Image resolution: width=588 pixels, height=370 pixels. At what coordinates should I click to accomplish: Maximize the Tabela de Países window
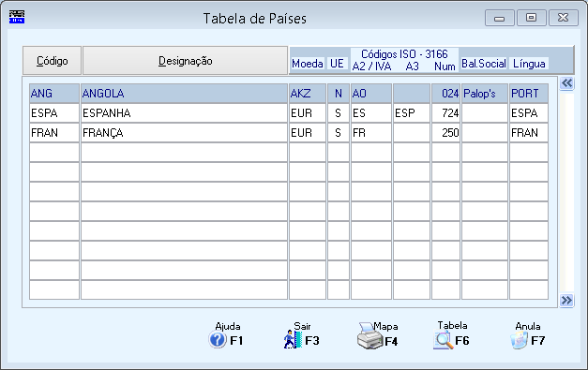click(x=531, y=18)
